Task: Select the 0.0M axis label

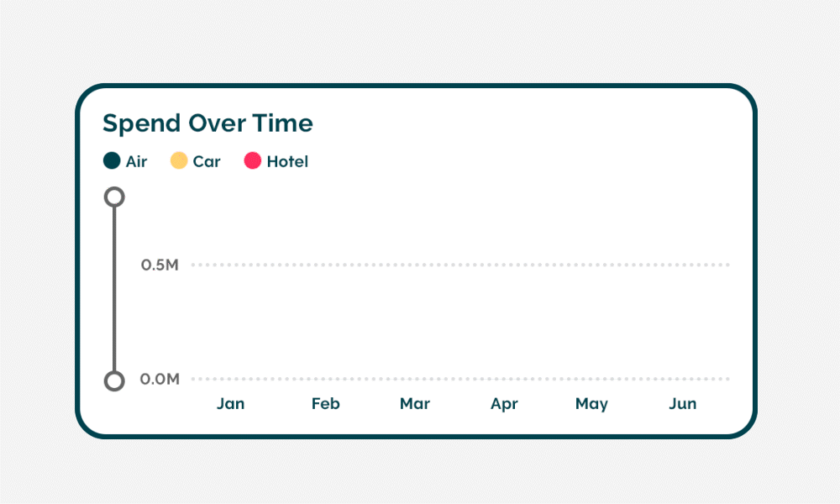Action: (x=160, y=379)
